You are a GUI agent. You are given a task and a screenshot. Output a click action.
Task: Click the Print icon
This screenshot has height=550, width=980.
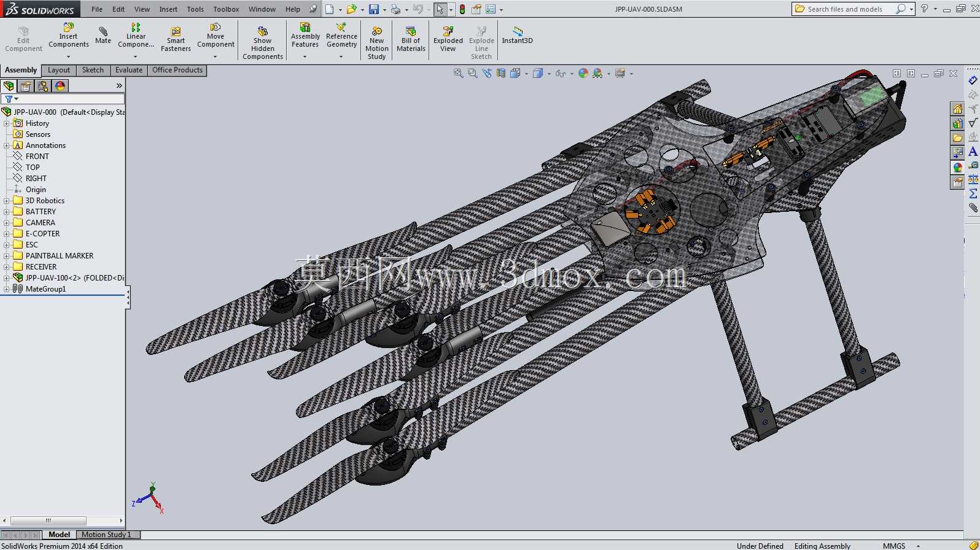pyautogui.click(x=396, y=9)
